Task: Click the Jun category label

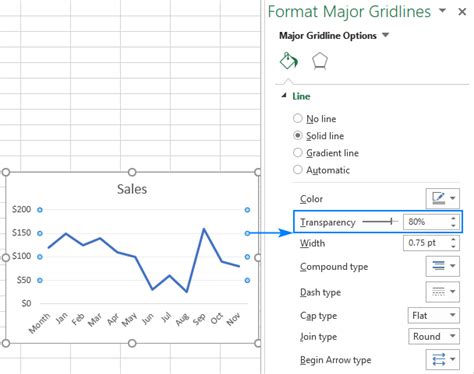Action: click(x=147, y=318)
